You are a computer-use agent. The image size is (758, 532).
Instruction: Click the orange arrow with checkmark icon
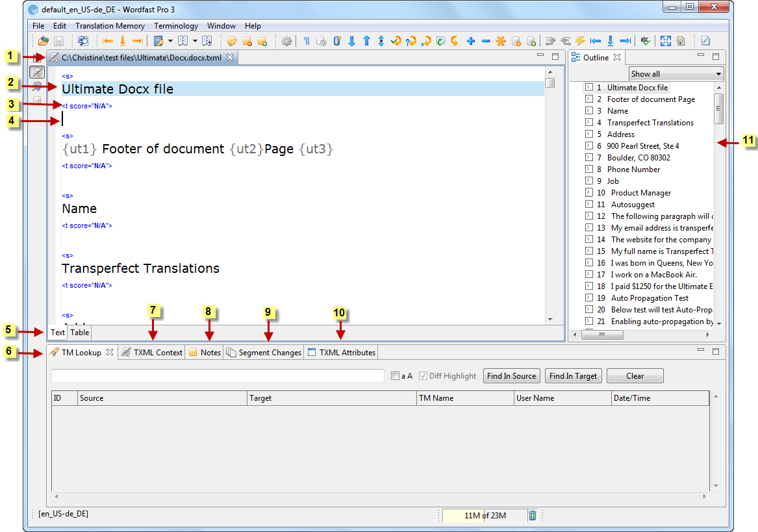point(396,41)
